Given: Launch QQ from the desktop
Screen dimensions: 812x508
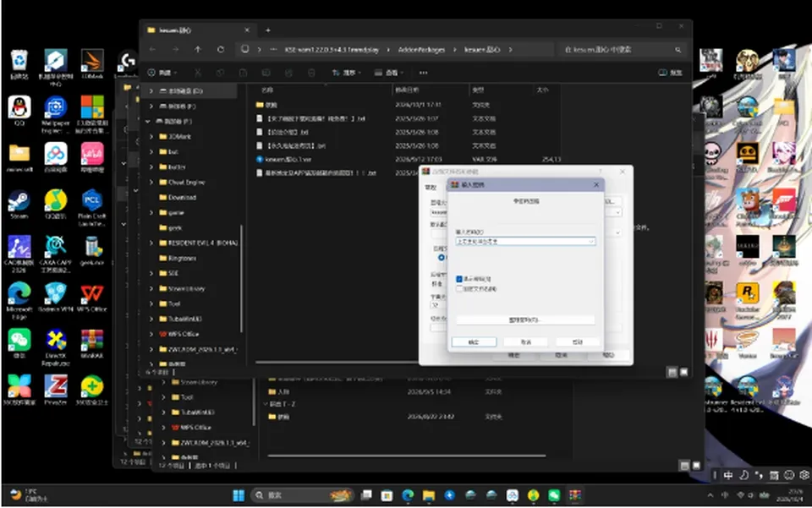Looking at the screenshot, I should pyautogui.click(x=19, y=111).
